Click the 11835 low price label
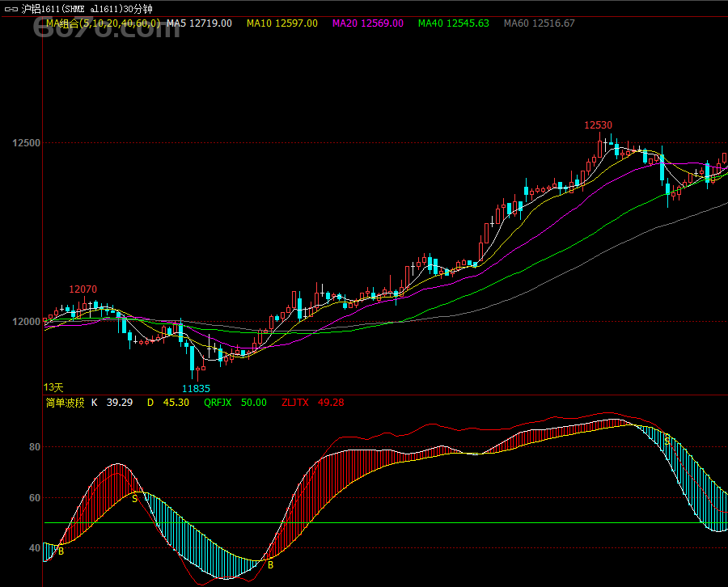Screen dimensions: 728x587 click(196, 389)
